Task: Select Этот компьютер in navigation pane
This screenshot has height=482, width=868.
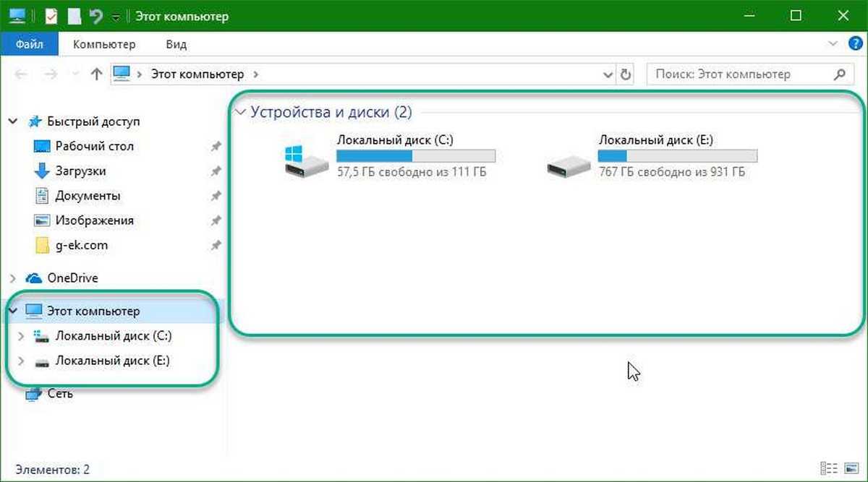Action: point(93,311)
